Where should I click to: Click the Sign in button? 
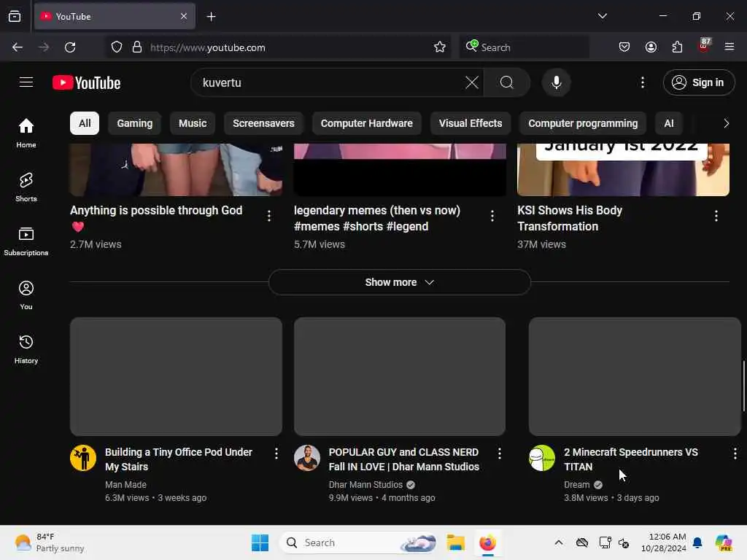click(x=699, y=82)
